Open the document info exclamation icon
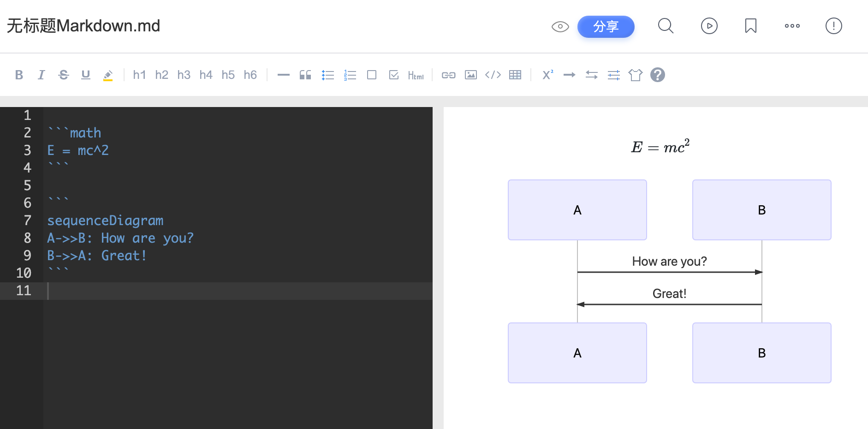Screen dimensions: 868x429 click(834, 26)
